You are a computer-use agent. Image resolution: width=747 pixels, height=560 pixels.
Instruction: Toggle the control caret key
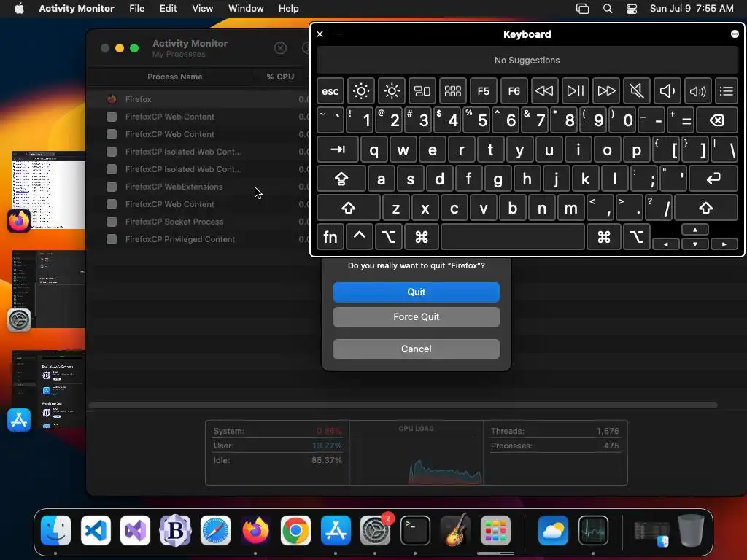coord(359,237)
